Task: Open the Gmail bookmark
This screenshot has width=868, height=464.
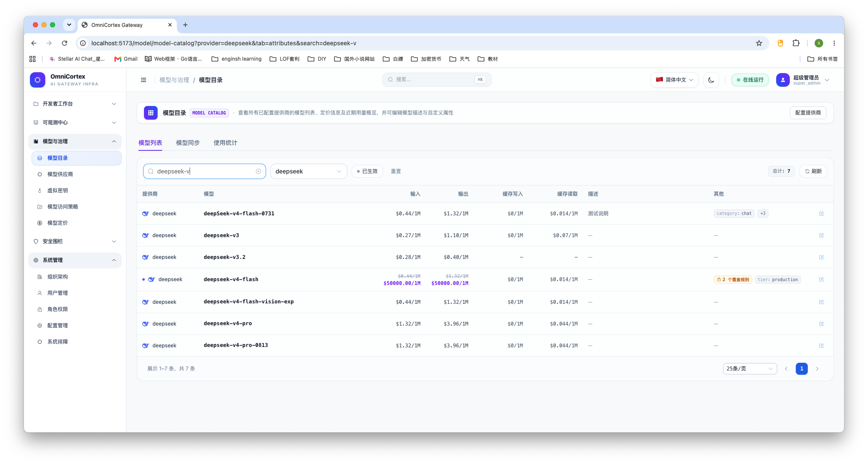Action: click(126, 59)
